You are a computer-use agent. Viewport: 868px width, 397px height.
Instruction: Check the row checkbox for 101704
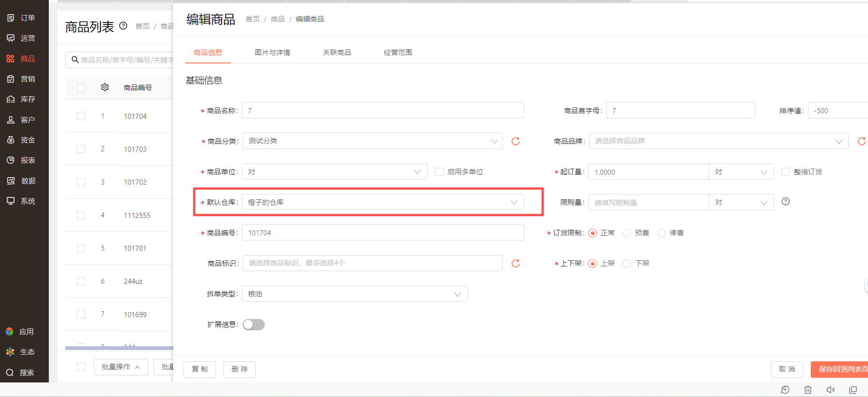[x=81, y=116]
